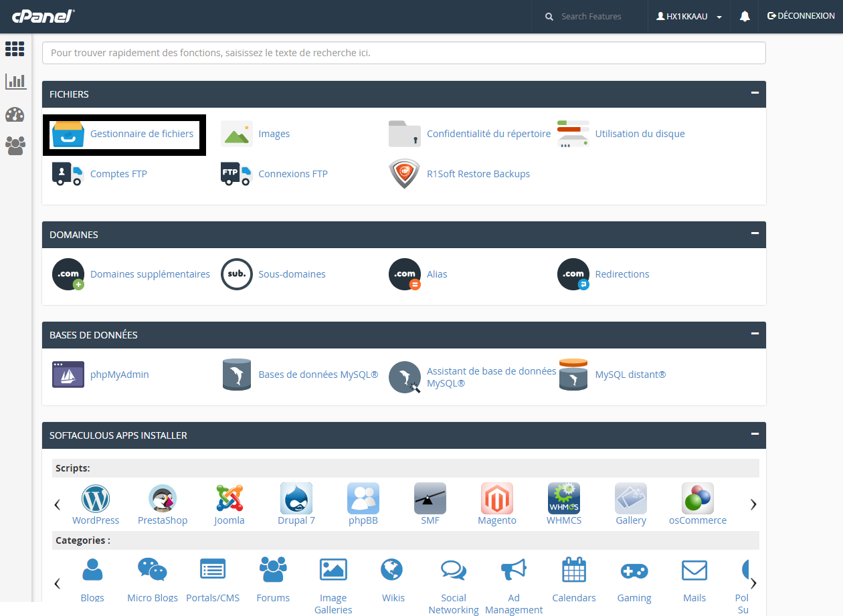The image size is (843, 616).
Task: Open the Gestionnaire de fichiers icon
Action: point(68,134)
